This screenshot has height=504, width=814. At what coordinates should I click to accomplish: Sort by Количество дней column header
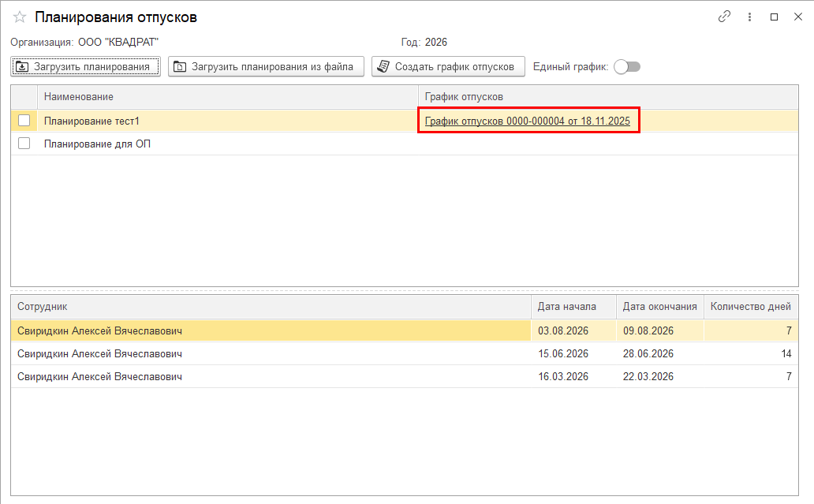[x=750, y=307]
